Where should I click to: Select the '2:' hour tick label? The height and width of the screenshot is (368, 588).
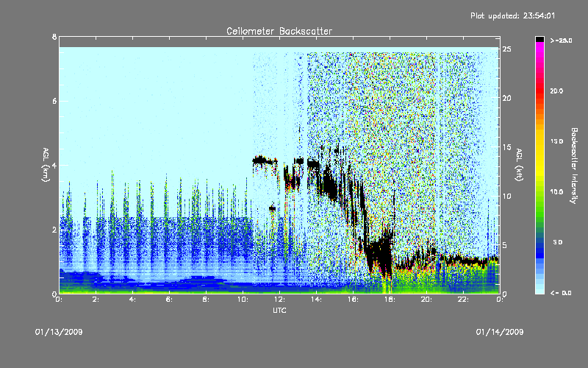(96, 300)
